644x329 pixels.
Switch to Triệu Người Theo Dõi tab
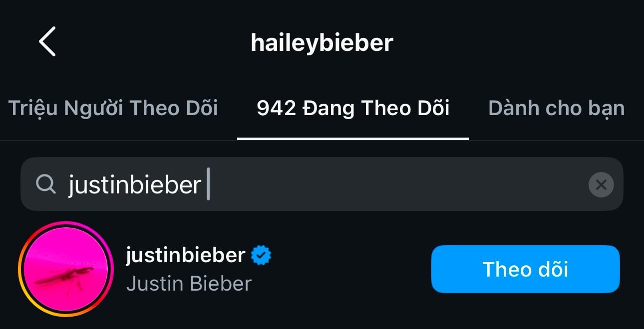coord(113,108)
